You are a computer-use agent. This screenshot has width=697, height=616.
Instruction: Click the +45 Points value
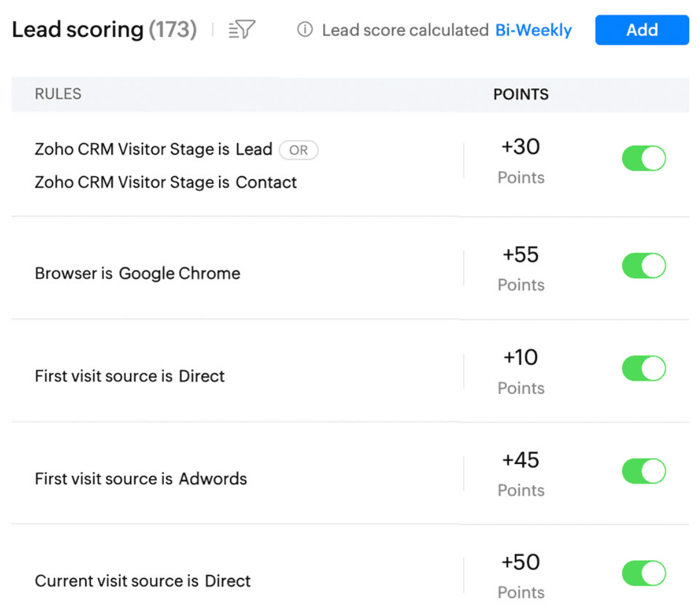coord(521,460)
